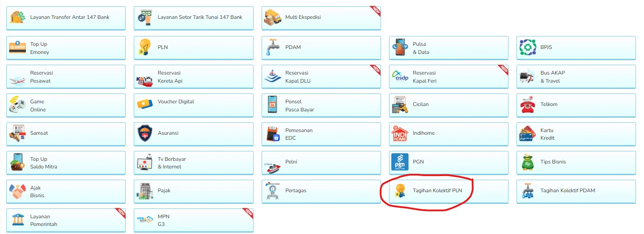This screenshot has width=644, height=234.
Task: Open the Tagihan Kolektif PLN label
Action: [x=437, y=190]
